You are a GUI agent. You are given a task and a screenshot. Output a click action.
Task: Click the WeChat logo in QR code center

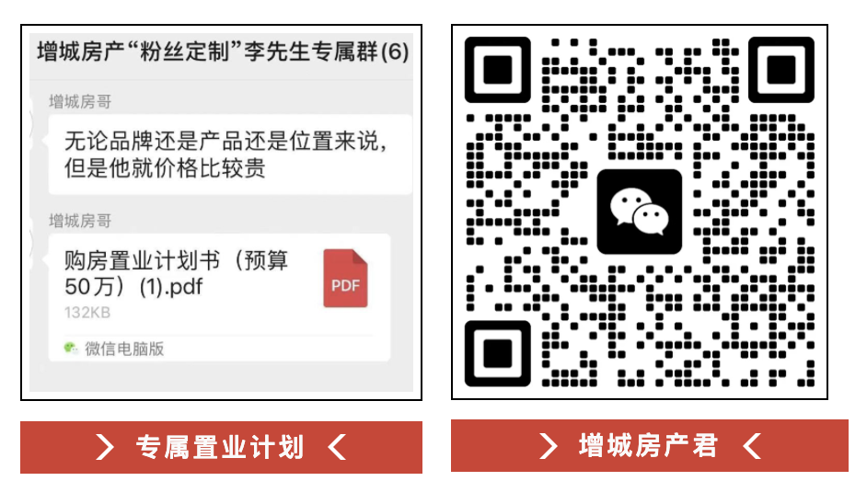(x=639, y=212)
